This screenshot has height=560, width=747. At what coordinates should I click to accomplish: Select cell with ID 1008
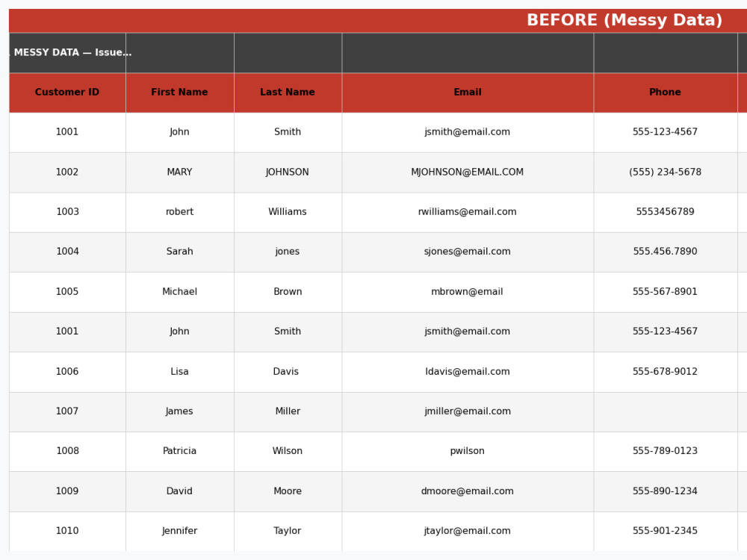[x=67, y=452]
